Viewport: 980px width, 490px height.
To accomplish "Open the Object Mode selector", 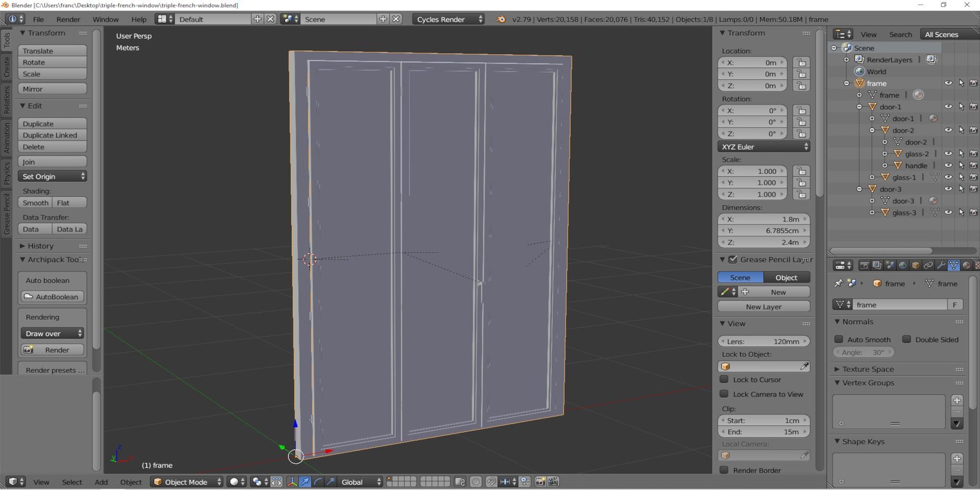I will click(x=187, y=482).
